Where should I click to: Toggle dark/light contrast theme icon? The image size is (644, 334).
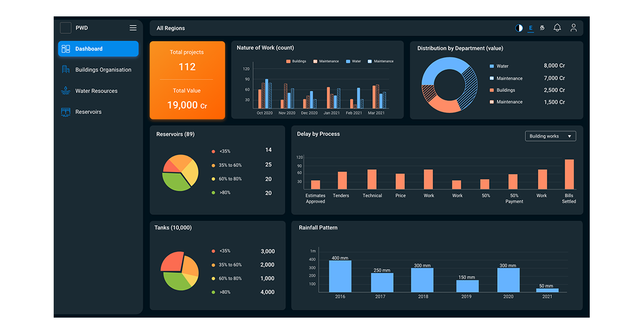519,28
